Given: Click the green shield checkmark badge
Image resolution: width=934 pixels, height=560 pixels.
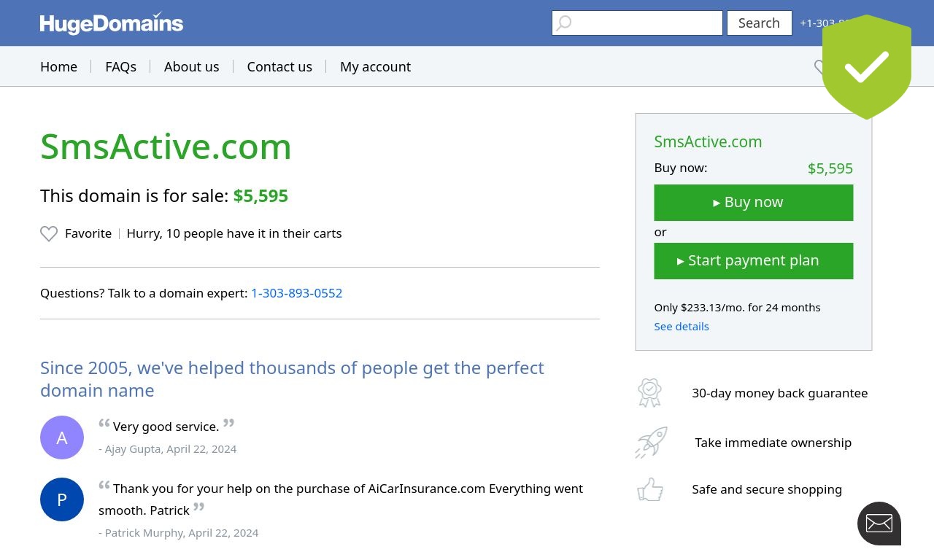Looking at the screenshot, I should pos(867,67).
